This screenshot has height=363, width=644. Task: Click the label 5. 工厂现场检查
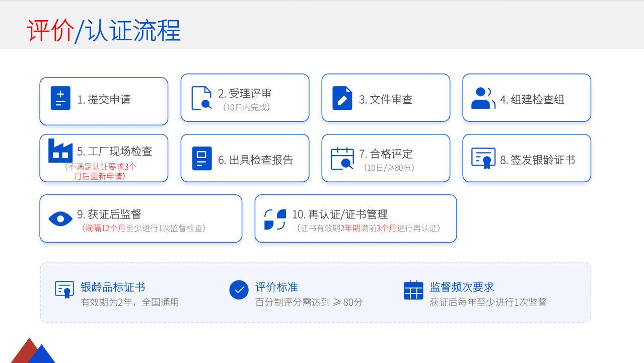point(115,151)
